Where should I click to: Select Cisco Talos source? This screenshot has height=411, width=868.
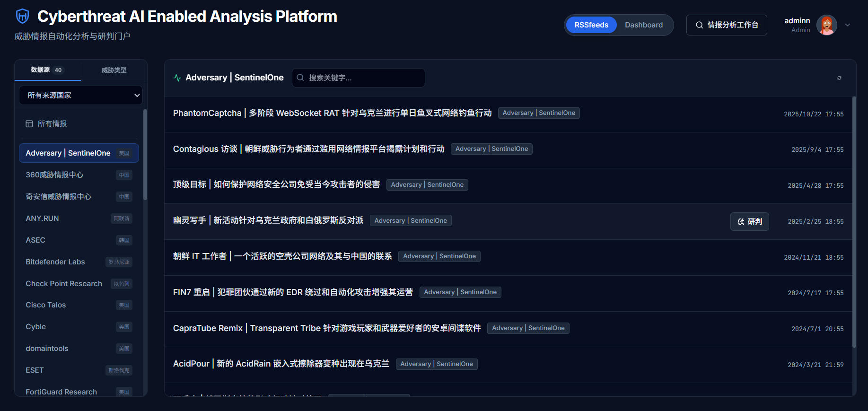79,305
